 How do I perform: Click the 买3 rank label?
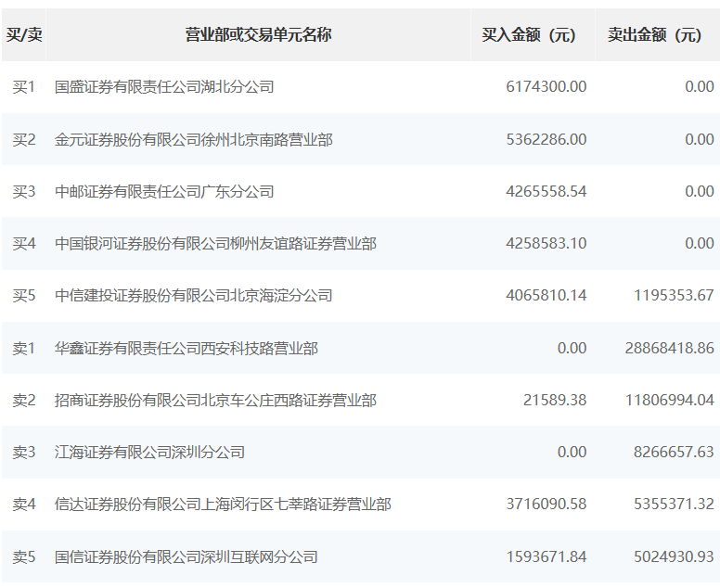click(x=23, y=191)
